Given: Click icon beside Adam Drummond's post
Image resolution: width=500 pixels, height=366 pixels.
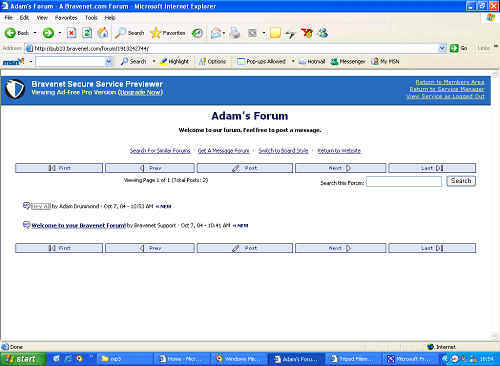Looking at the screenshot, I should pos(26,206).
